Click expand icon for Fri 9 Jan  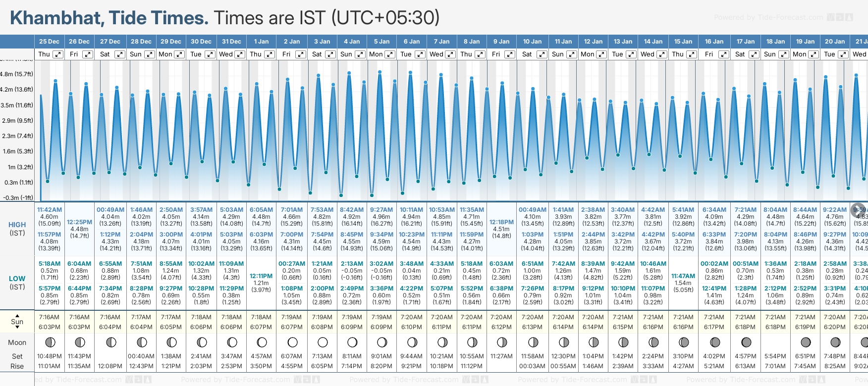pyautogui.click(x=509, y=54)
